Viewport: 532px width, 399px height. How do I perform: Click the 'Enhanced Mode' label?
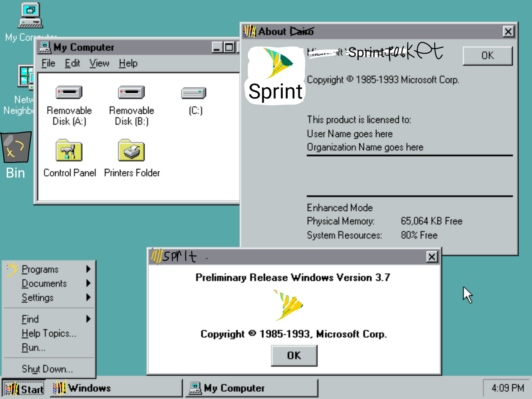pyautogui.click(x=340, y=208)
